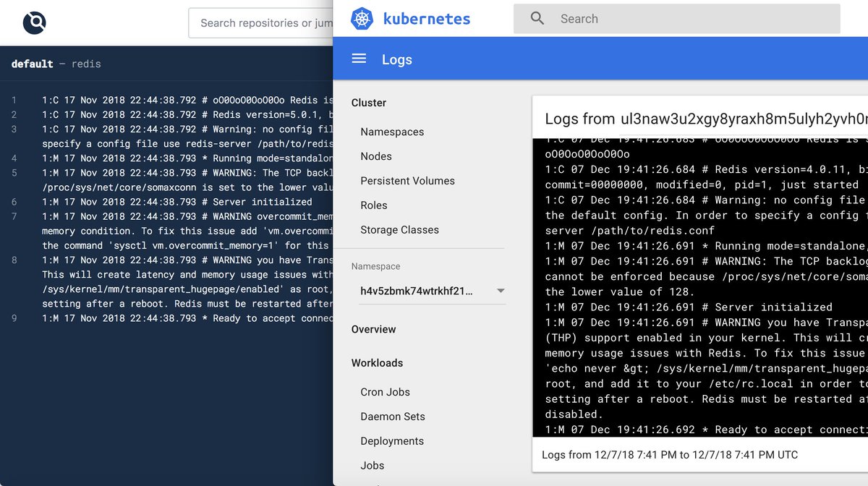This screenshot has height=486, width=868.
Task: Click the log timestamp range footer text
Action: pos(669,454)
